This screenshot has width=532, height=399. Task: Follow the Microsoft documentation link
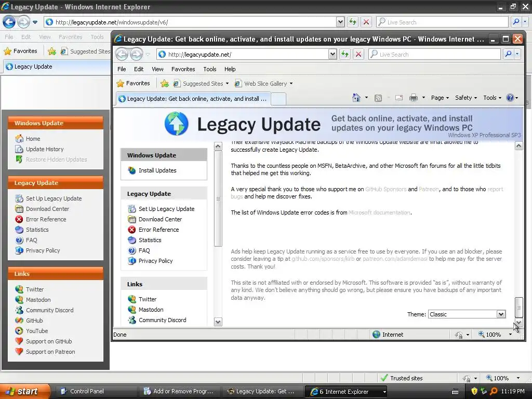(379, 212)
